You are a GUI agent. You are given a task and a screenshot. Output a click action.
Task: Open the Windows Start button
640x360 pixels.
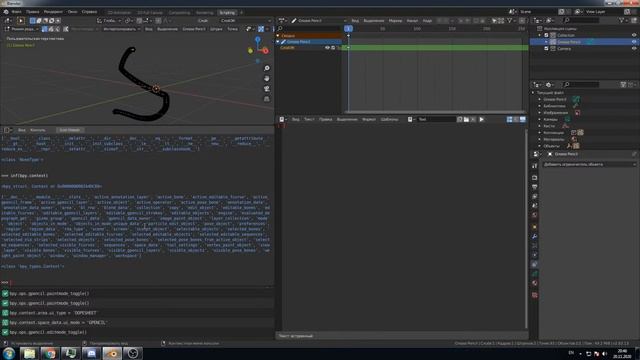[x=9, y=353]
